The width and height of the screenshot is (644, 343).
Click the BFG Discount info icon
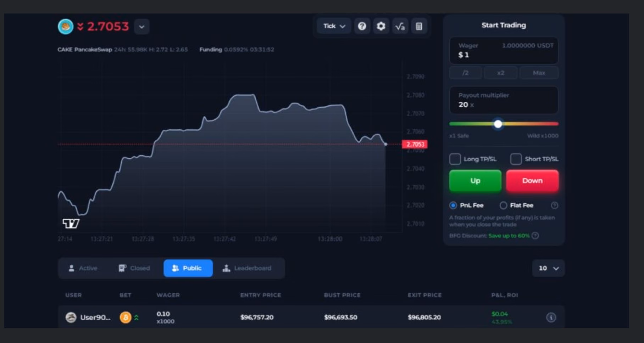535,236
